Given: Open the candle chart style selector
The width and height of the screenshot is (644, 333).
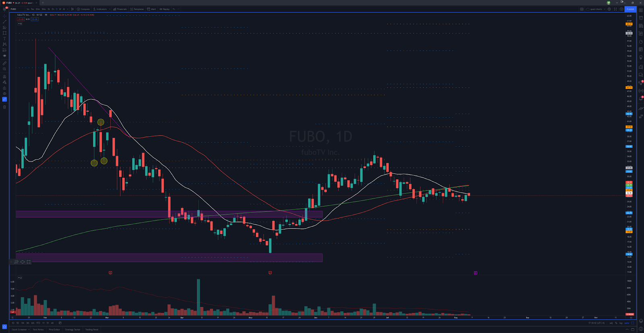Looking at the screenshot, I should [72, 9].
